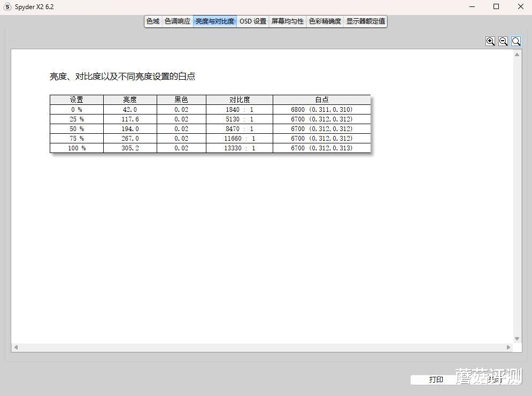This screenshot has width=532, height=396.
Task: Click the zoom out magnifier icon
Action: [503, 41]
